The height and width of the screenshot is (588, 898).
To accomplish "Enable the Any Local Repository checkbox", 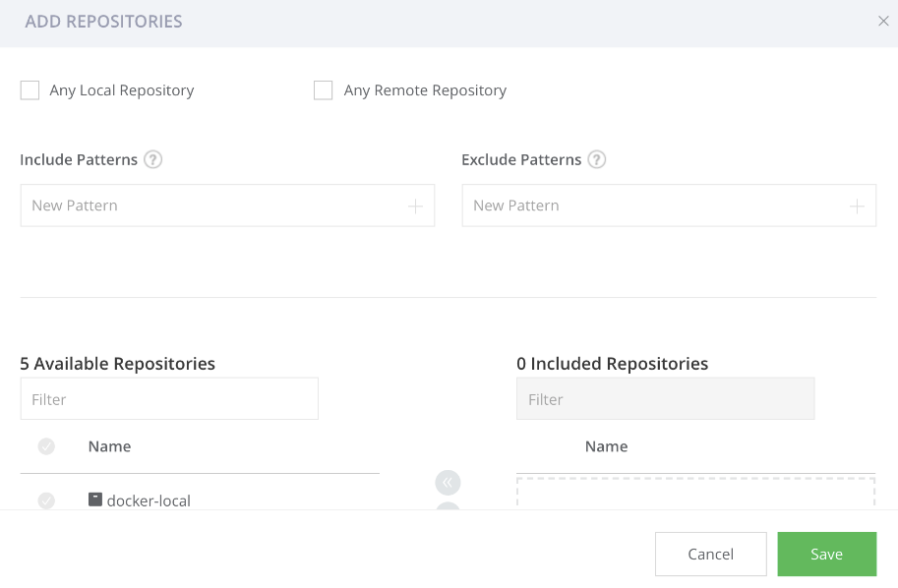I will pos(30,90).
